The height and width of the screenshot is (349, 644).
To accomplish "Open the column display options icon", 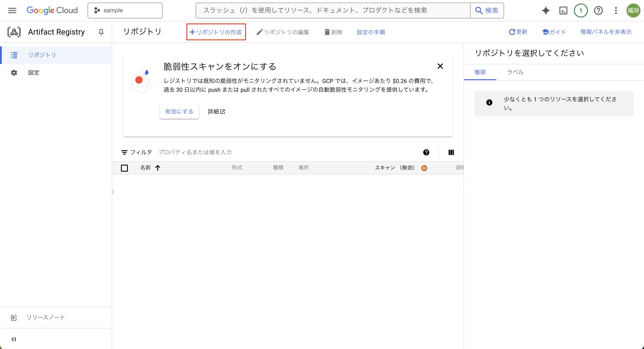I will (451, 152).
